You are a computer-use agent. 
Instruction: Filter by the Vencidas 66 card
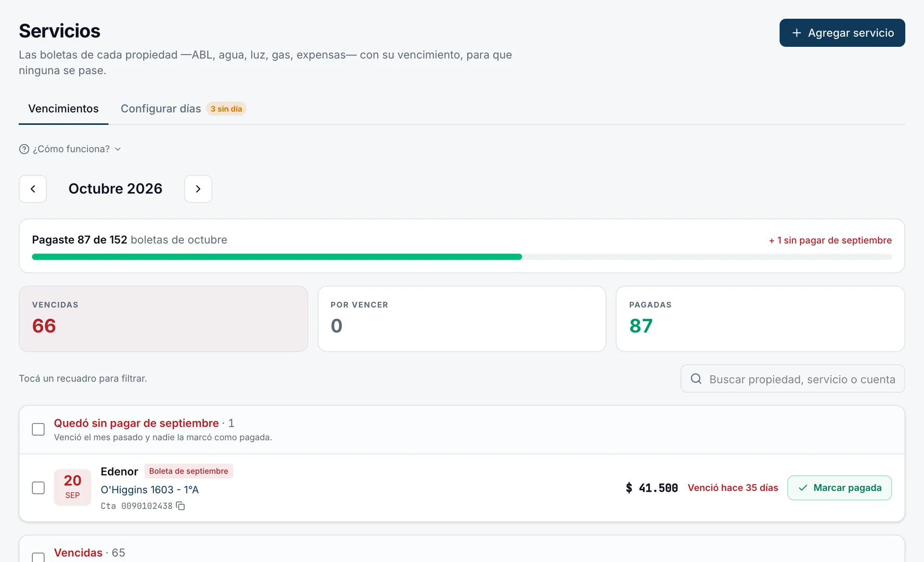[x=163, y=319]
